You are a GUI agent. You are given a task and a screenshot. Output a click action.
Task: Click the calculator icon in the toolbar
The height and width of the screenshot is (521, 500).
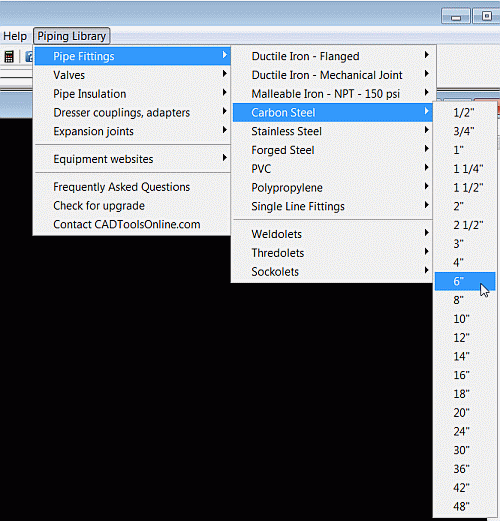9,57
